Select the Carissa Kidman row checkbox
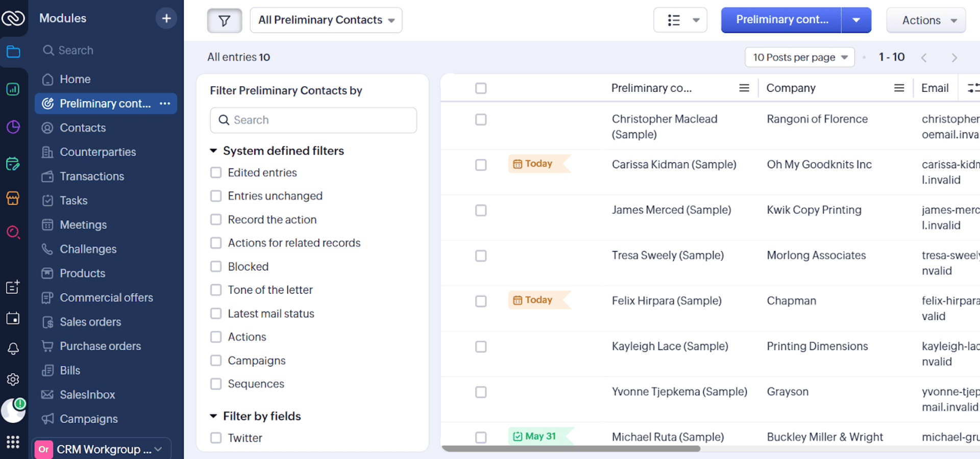This screenshot has height=459, width=980. (x=481, y=165)
